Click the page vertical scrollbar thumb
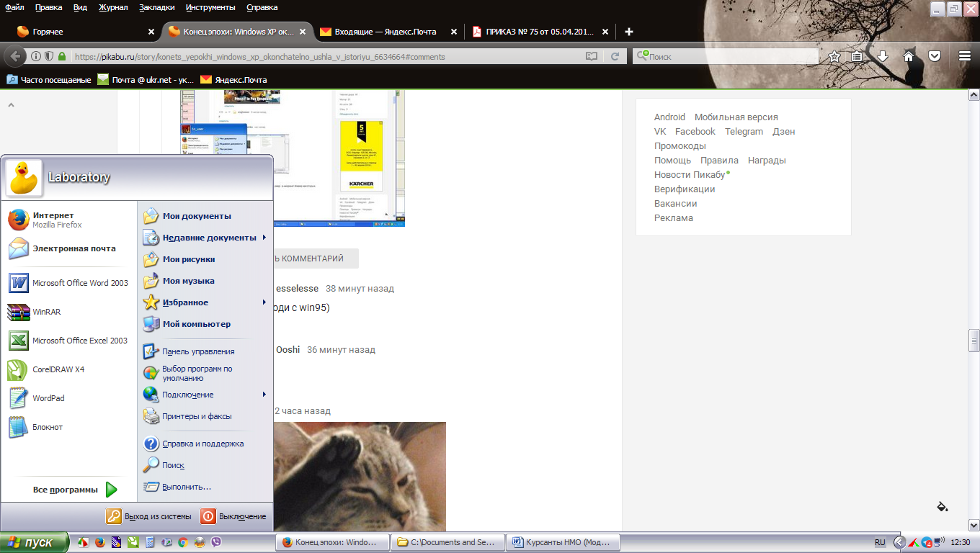980x553 pixels. 974,340
